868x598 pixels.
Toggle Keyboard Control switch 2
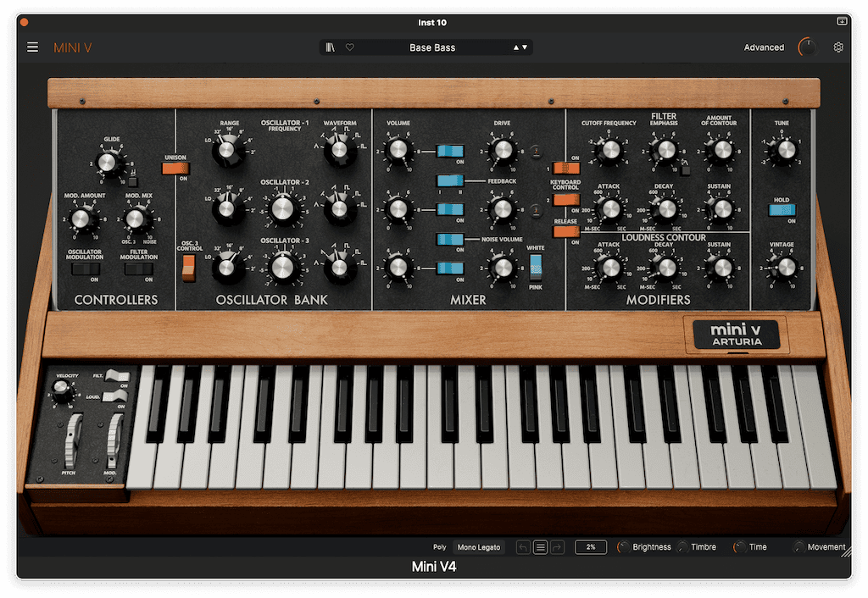click(x=566, y=200)
